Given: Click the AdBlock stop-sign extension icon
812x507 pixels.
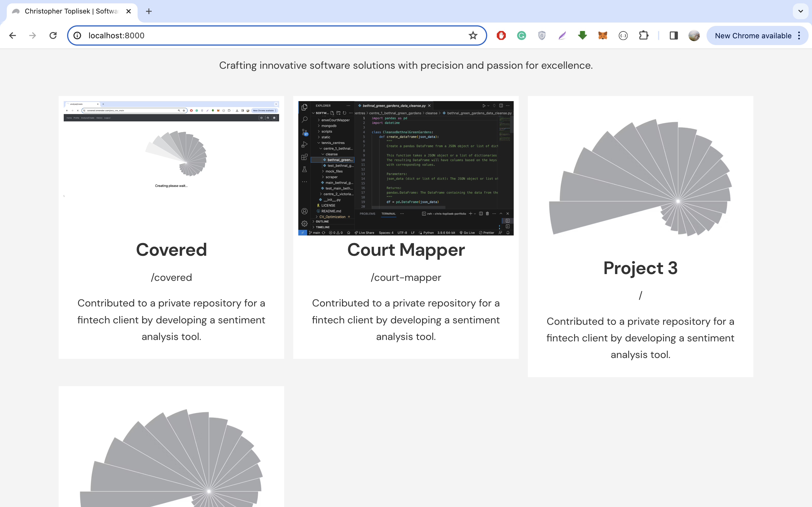Looking at the screenshot, I should 501,35.
